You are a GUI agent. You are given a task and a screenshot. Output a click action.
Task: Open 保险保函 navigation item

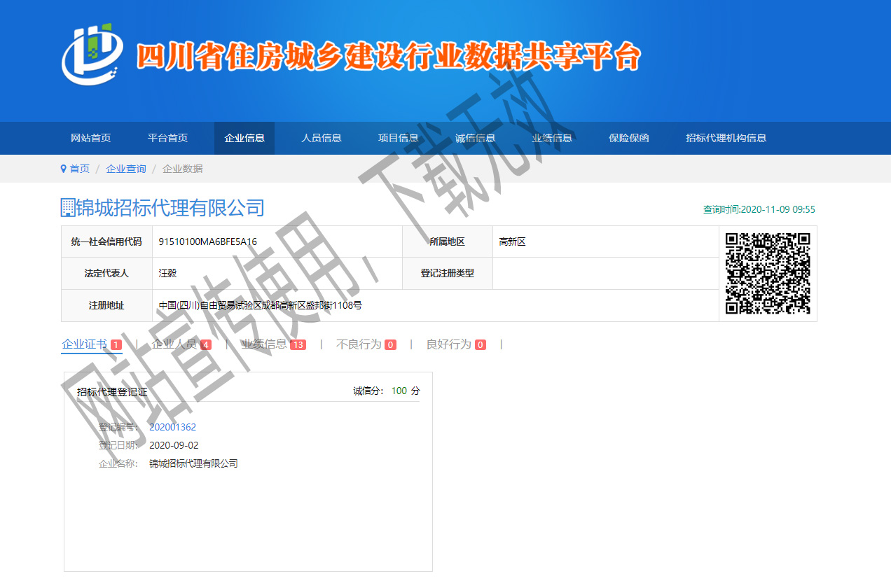click(629, 138)
